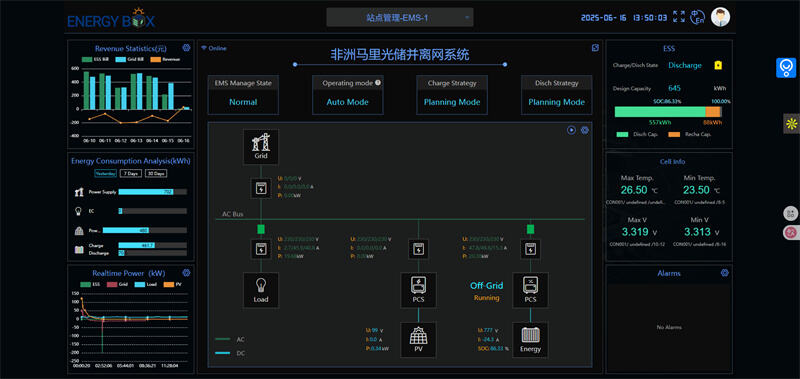Select the Load bulb node

click(x=261, y=290)
